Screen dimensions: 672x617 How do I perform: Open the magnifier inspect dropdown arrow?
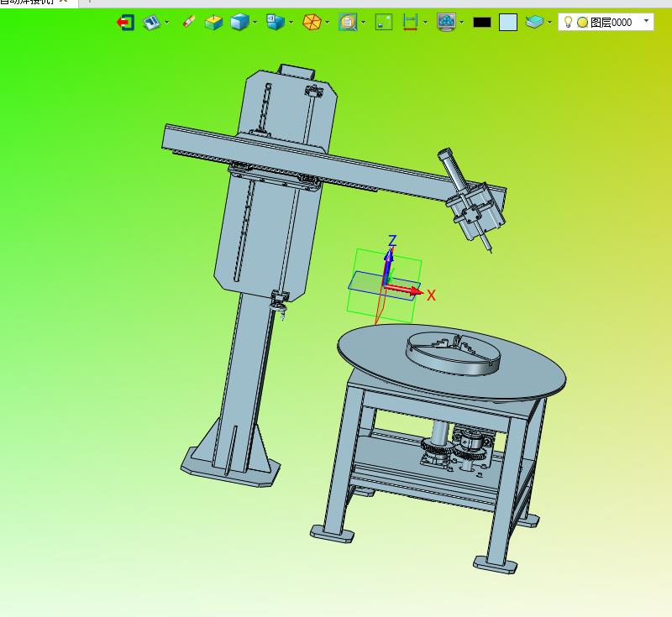coord(364,23)
